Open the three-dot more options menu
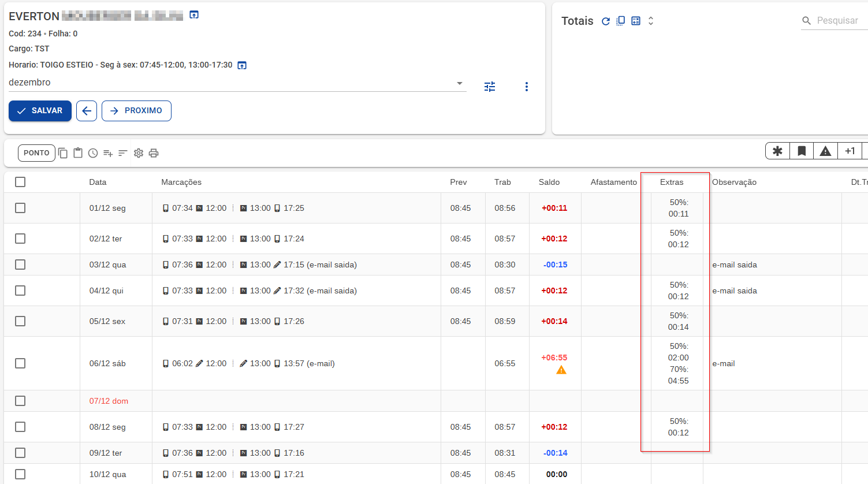This screenshot has width=868, height=484. pos(526,87)
